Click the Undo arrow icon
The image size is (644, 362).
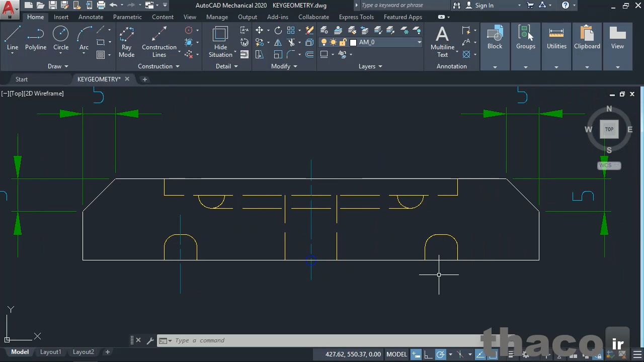coord(113,6)
